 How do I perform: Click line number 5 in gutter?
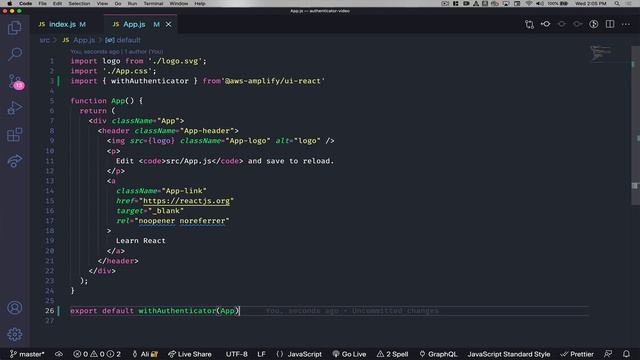coord(52,101)
